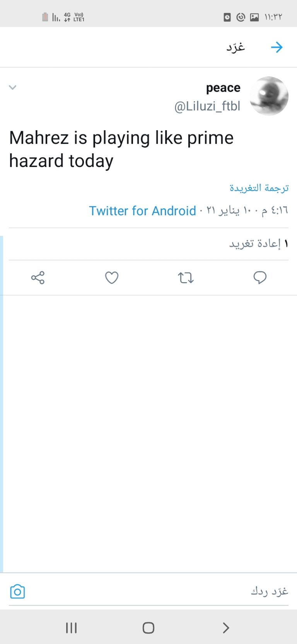This screenshot has width=297, height=644.
Task: Open the Twitter for Android source link
Action: click(143, 211)
